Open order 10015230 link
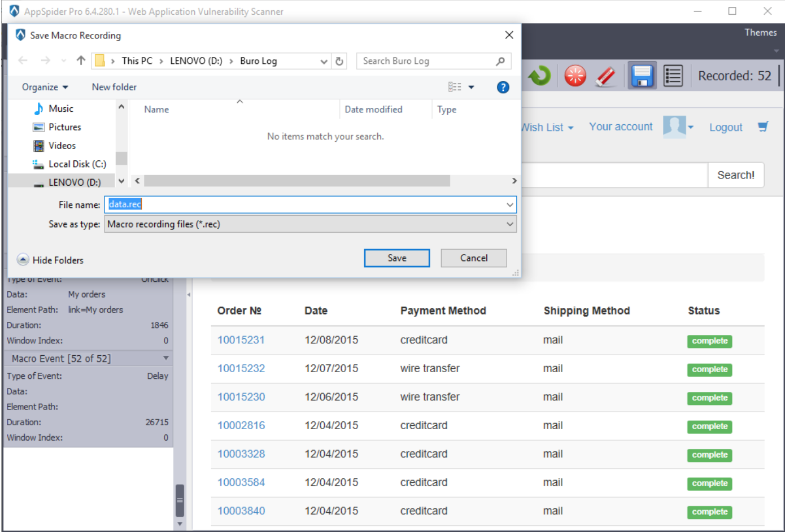 [x=241, y=397]
